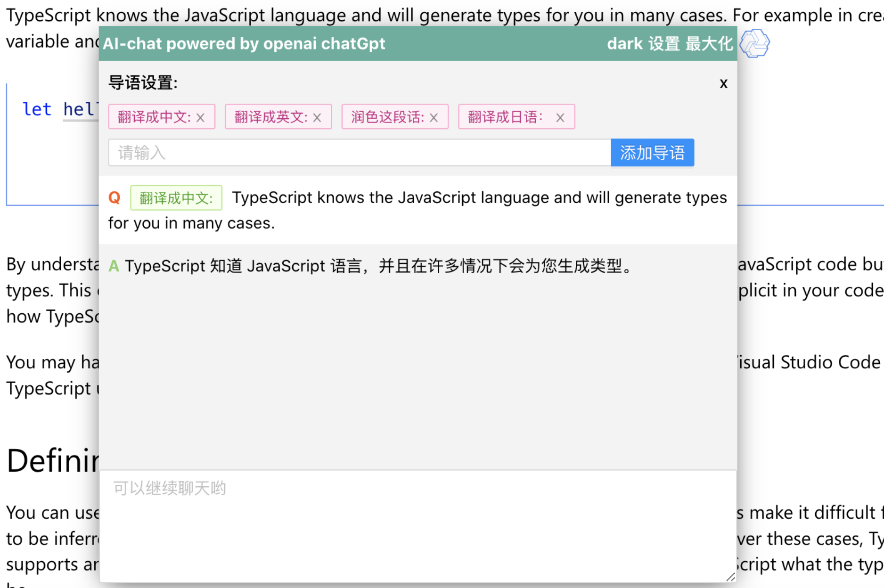
Task: Click the 导语设置 heading
Action: [x=143, y=83]
